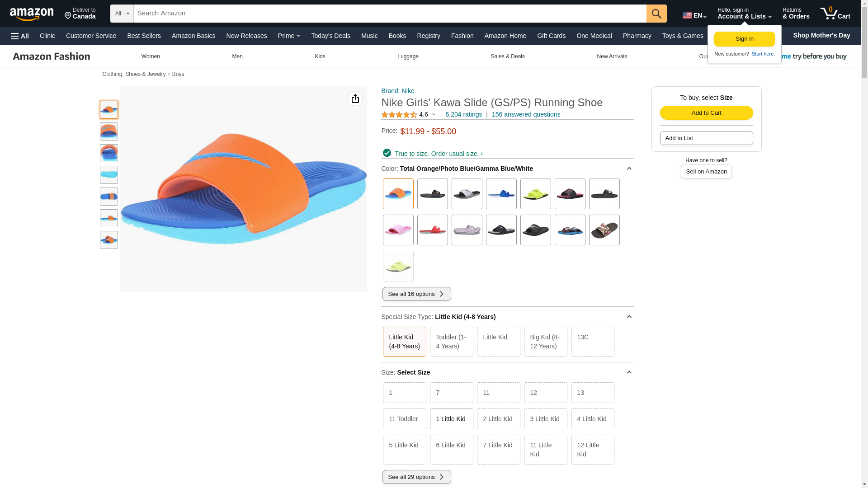
Task: Open Today's Deals in navigation bar
Action: pyautogui.click(x=330, y=36)
